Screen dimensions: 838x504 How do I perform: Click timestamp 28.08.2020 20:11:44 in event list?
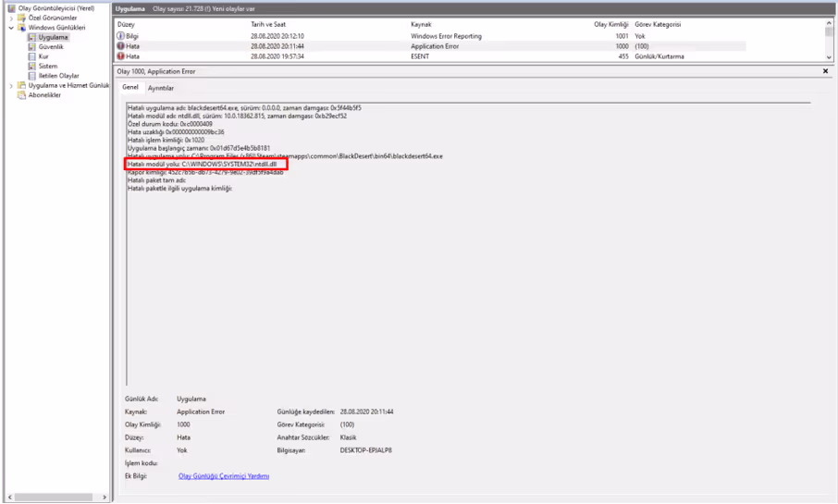coord(277,46)
